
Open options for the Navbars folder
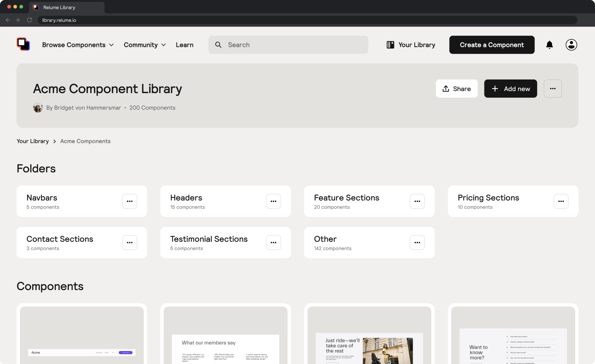click(130, 201)
